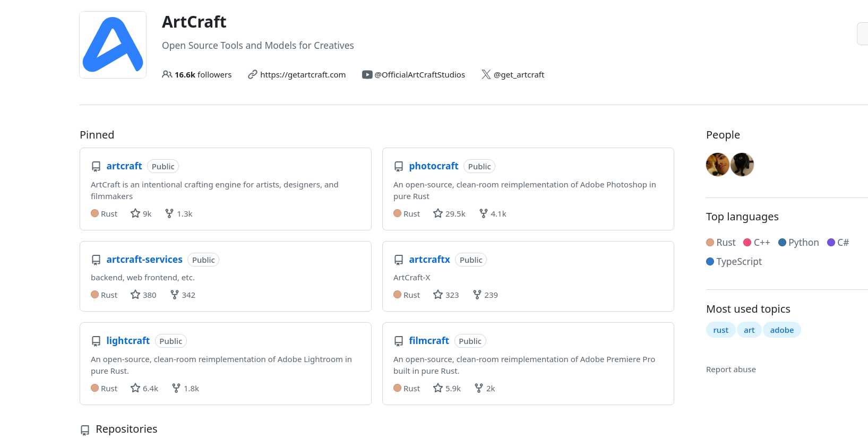Click the star icon on lightcraft repo
The width and height of the screenshot is (868, 438).
(x=135, y=388)
